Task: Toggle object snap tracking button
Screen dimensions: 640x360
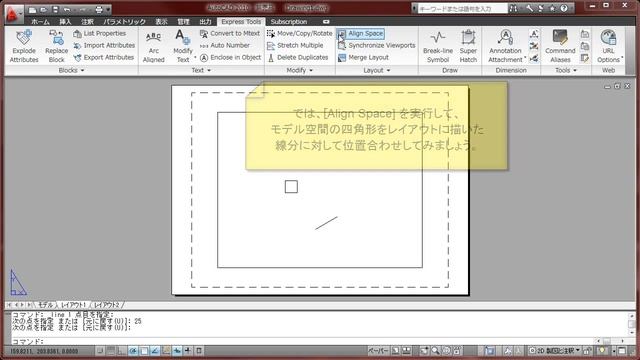Action: click(155, 351)
